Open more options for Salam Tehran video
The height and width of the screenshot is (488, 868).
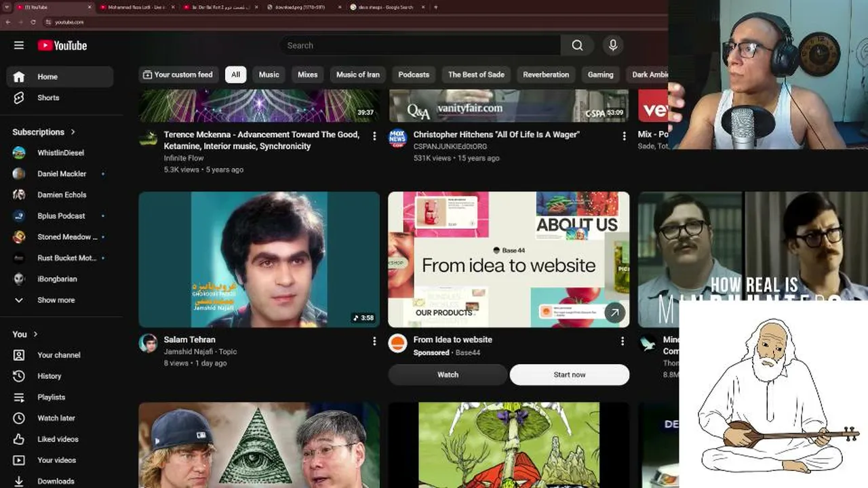click(374, 342)
